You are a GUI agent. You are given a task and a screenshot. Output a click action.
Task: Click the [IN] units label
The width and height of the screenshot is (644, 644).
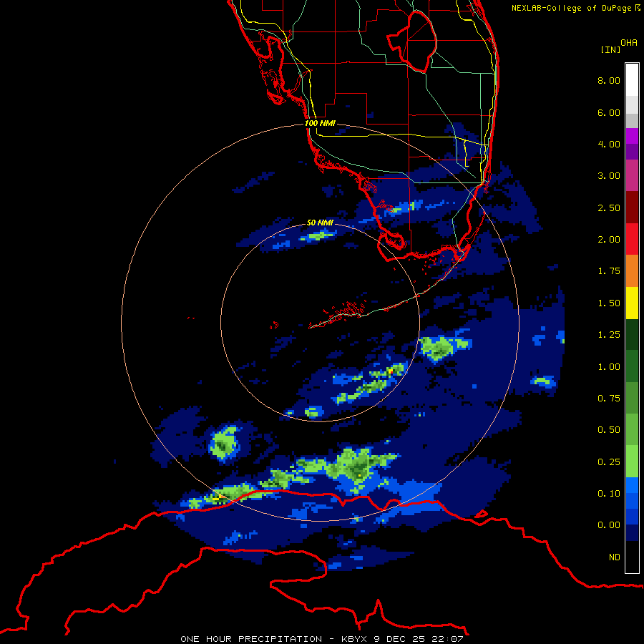[610, 49]
